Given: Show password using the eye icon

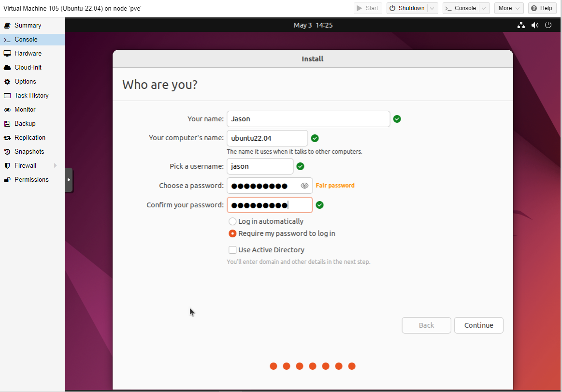Looking at the screenshot, I should (x=304, y=186).
